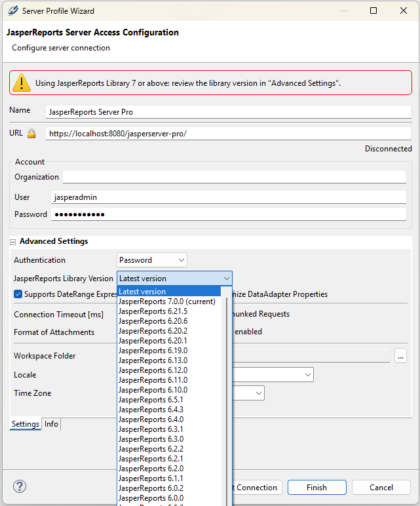Choose JasperReports 6.0.2 version
This screenshot has height=506, width=420.
point(169,488)
